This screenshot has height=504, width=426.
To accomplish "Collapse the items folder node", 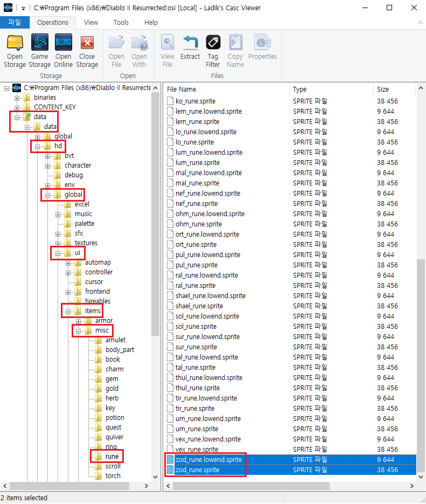I will tap(68, 312).
